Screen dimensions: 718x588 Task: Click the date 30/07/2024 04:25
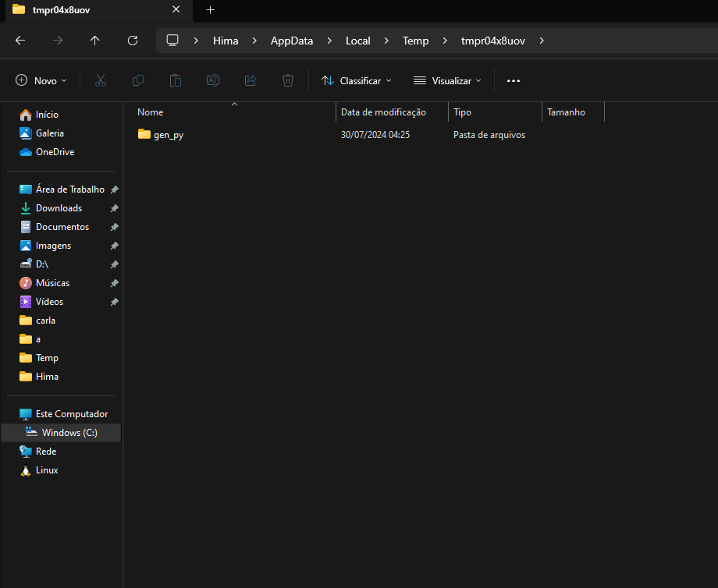pos(375,135)
